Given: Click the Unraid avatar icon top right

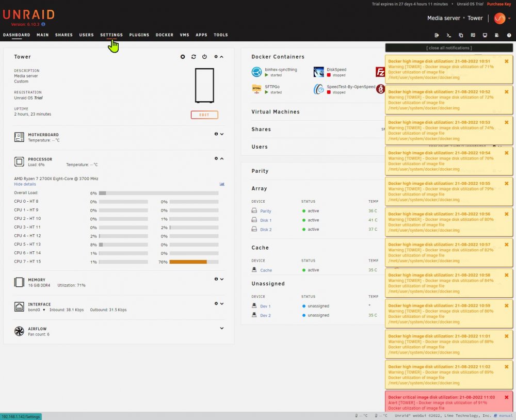Looking at the screenshot, I should [499, 19].
